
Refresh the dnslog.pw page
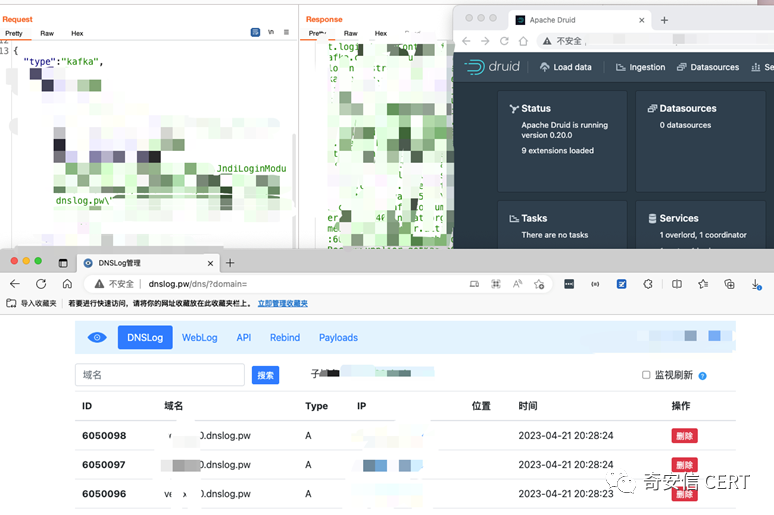(x=41, y=284)
